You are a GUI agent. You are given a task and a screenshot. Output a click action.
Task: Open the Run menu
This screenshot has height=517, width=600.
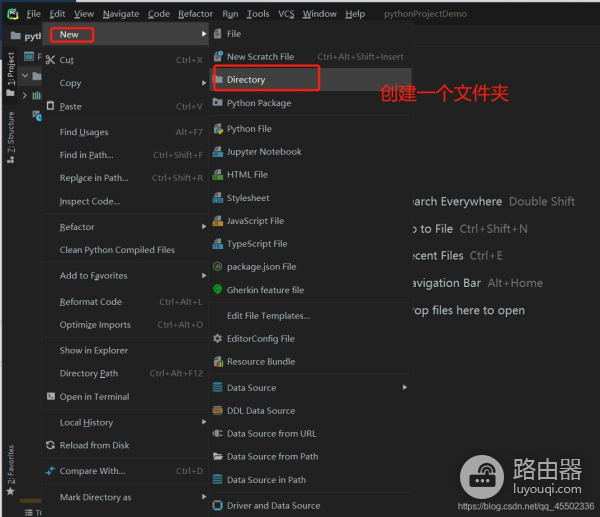click(230, 14)
